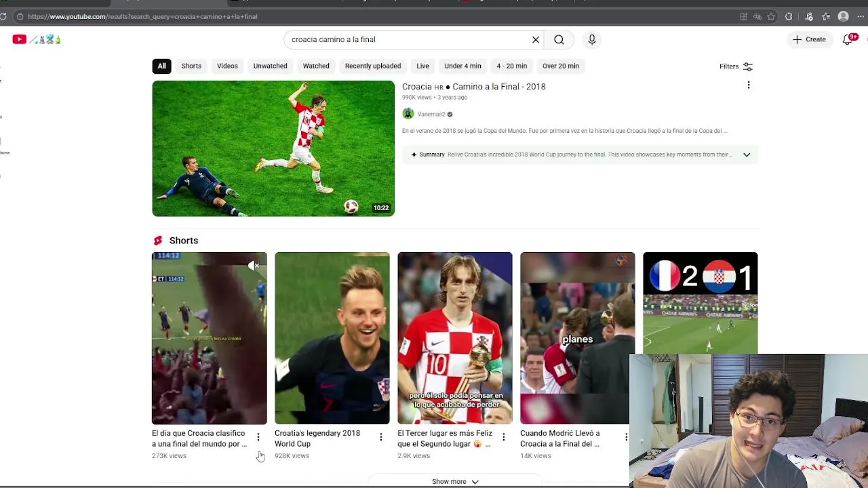
Task: Click the verified badge next to Vanemas2
Action: pyautogui.click(x=450, y=115)
